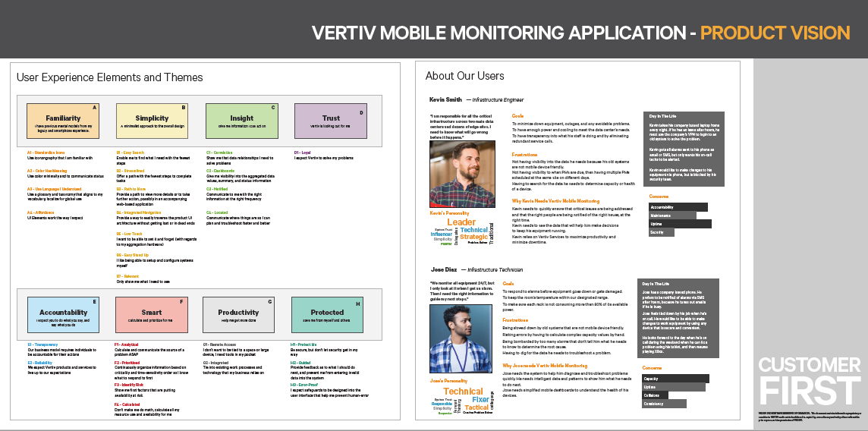Click the 'E1 - Transparency' heading
This screenshot has height=431, width=868.
point(42,344)
